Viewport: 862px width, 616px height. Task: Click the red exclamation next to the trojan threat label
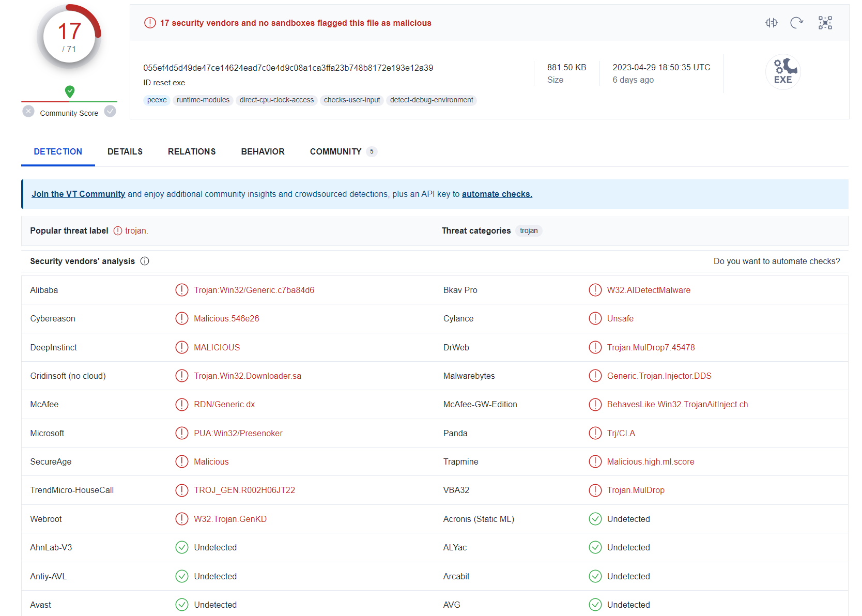[117, 230]
